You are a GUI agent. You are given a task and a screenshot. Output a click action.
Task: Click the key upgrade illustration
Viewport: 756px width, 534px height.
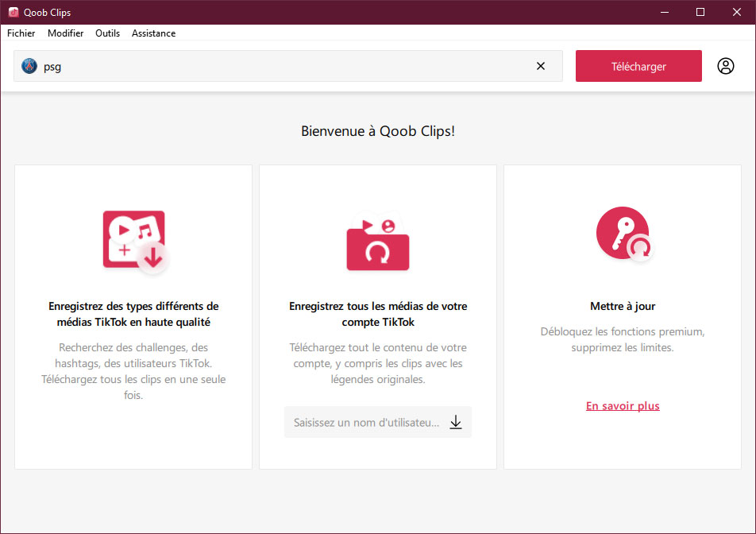coord(624,234)
